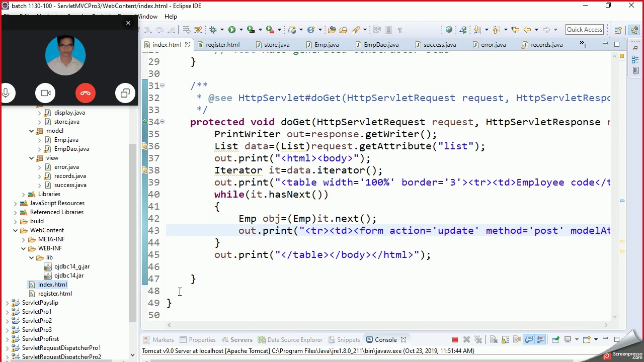
Task: Click the Previous Annotation arrow icon
Action: (496, 30)
